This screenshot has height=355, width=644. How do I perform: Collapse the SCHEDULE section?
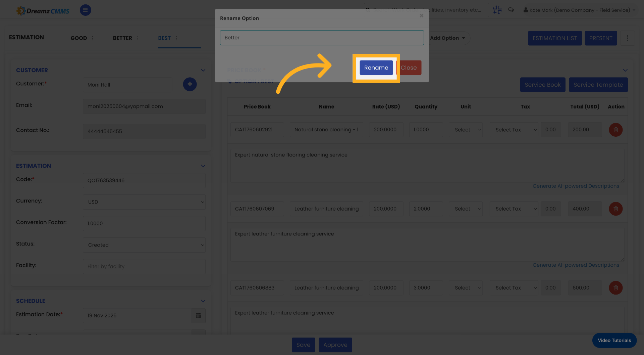coord(203,301)
